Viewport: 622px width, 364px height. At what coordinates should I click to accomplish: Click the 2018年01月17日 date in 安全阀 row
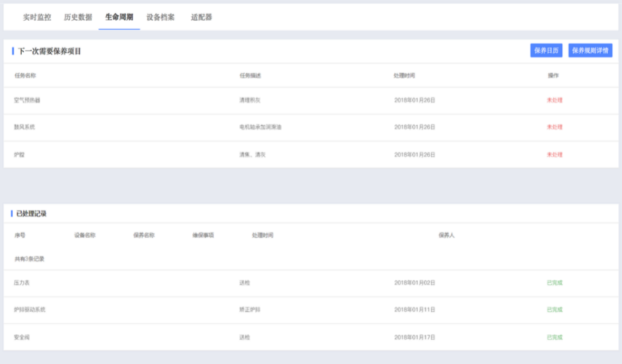[x=414, y=337]
